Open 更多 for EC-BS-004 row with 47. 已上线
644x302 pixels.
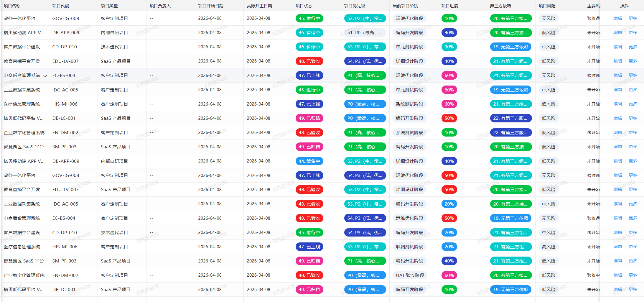[x=633, y=75]
